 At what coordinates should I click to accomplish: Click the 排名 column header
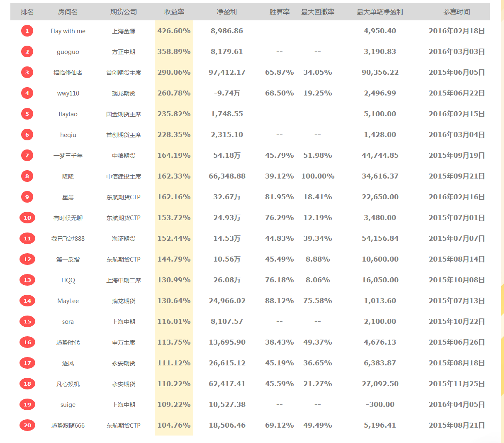coord(27,12)
